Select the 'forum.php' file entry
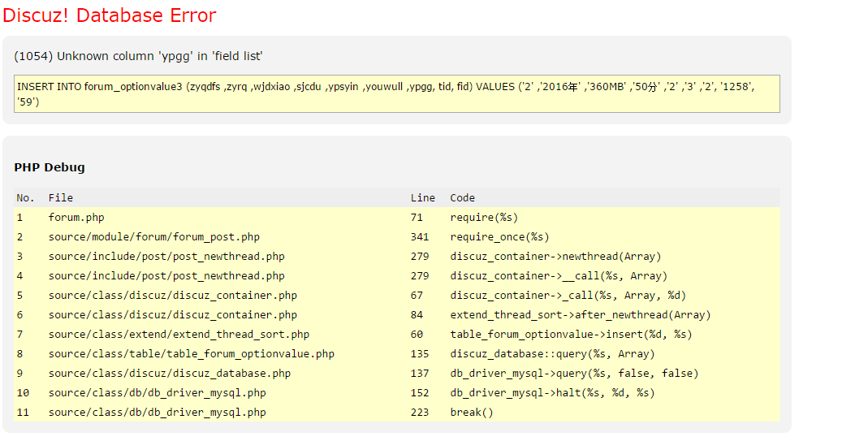This screenshot has width=868, height=441. [76, 217]
